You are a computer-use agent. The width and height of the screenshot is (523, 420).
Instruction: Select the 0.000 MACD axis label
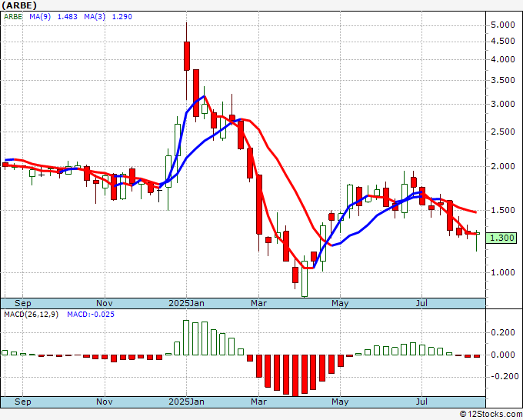(503, 355)
